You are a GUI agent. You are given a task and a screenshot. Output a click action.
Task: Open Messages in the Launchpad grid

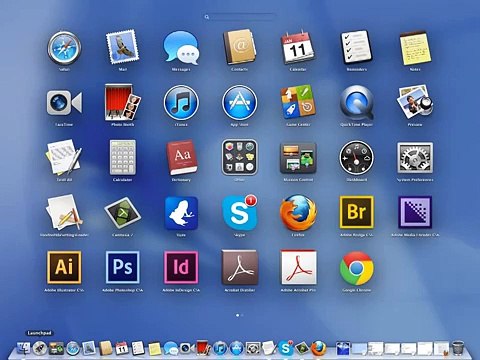click(181, 48)
